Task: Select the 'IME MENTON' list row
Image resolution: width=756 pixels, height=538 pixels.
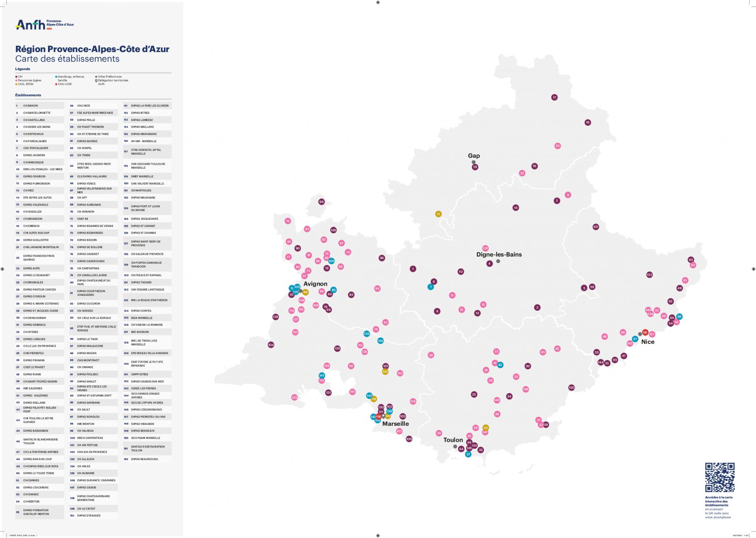Action: [x=93, y=424]
